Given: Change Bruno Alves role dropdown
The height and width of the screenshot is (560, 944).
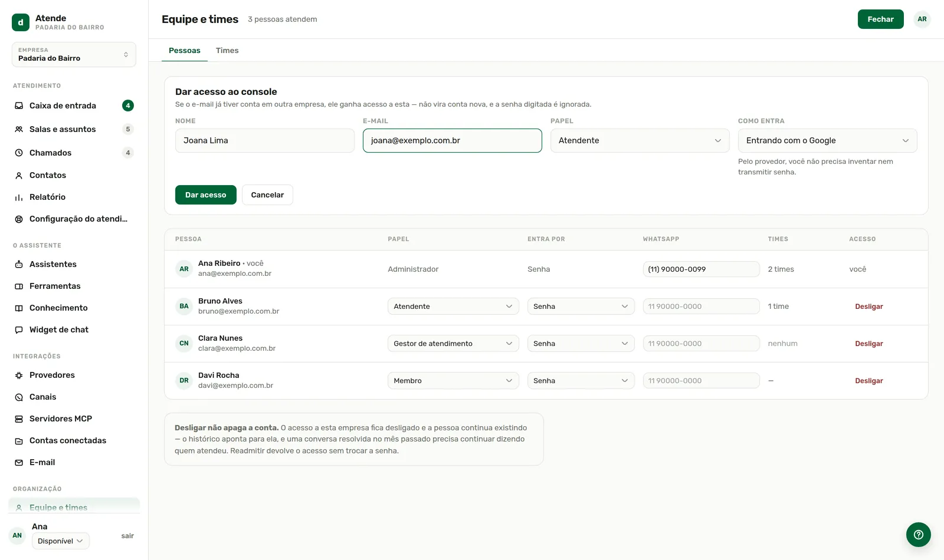Looking at the screenshot, I should tap(453, 307).
